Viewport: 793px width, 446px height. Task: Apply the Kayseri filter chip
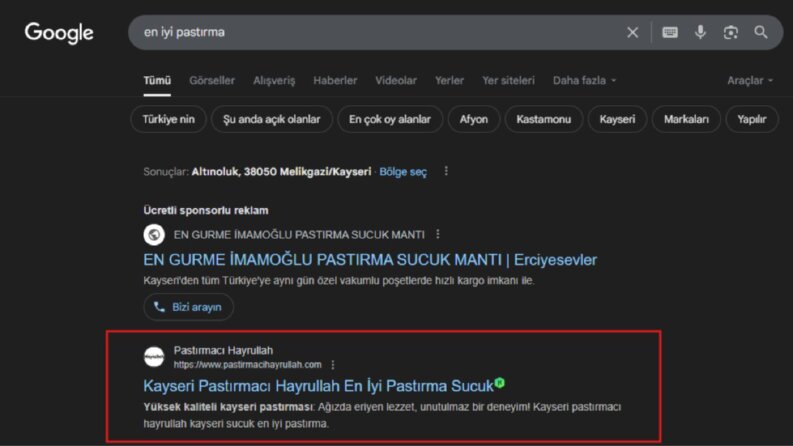[617, 119]
